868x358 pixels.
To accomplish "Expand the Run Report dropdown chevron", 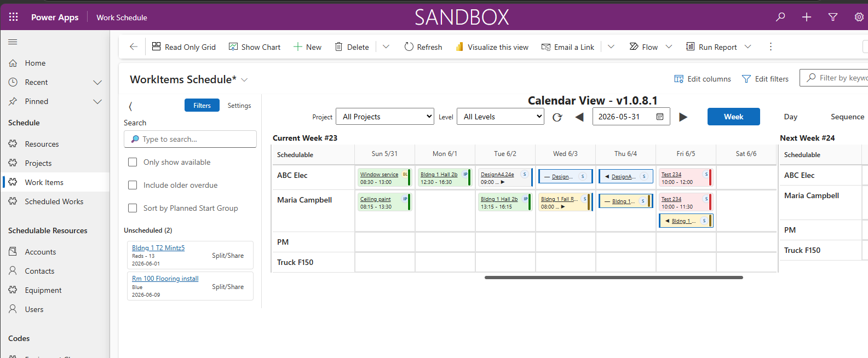I will coord(748,47).
